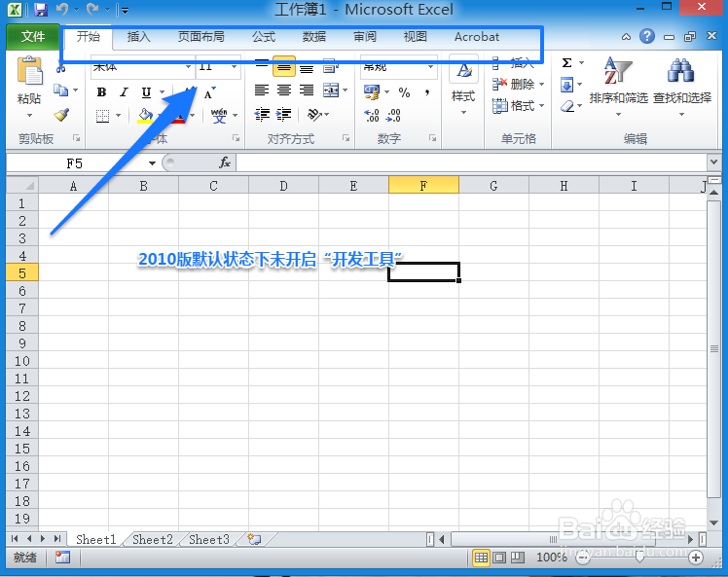Open the Acrobat tab

pos(477,37)
